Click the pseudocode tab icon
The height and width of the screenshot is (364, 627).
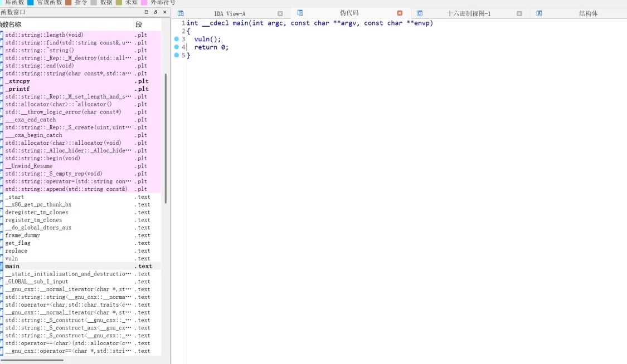pos(300,13)
